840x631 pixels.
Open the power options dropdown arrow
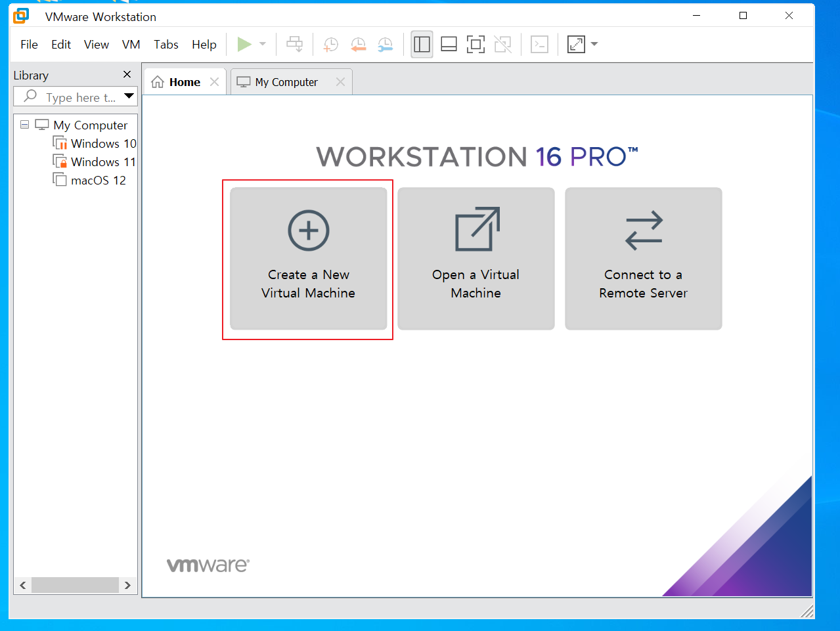(x=263, y=44)
